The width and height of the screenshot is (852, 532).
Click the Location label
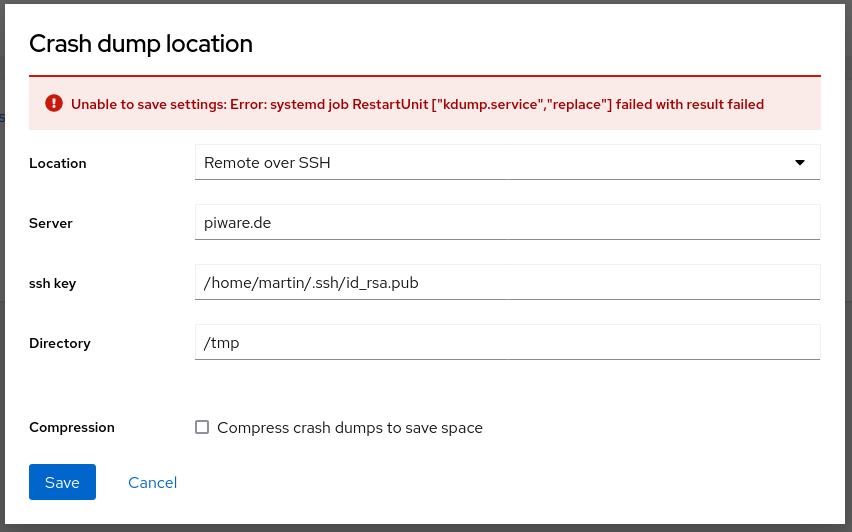[x=58, y=164]
